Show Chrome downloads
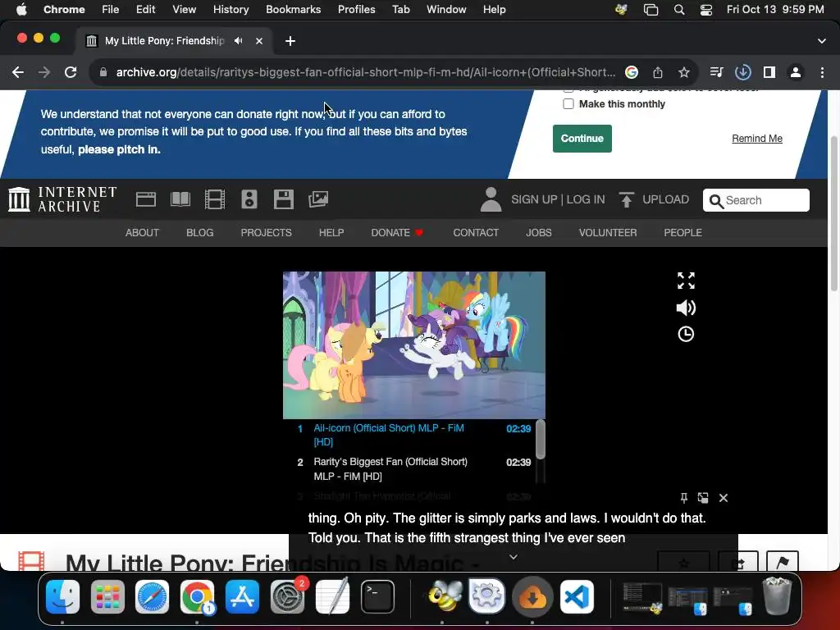Viewport: 840px width, 630px height. (x=742, y=72)
